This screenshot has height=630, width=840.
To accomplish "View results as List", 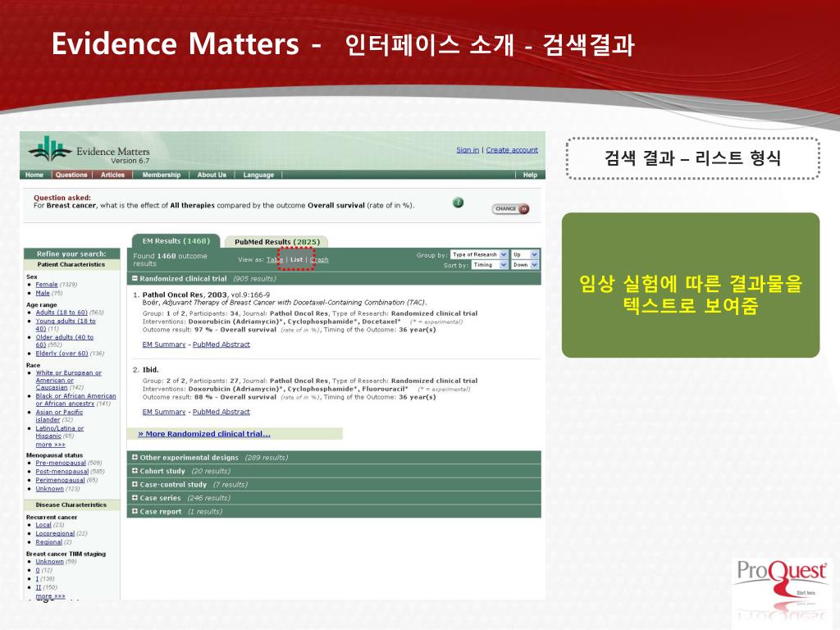I will tap(296, 259).
